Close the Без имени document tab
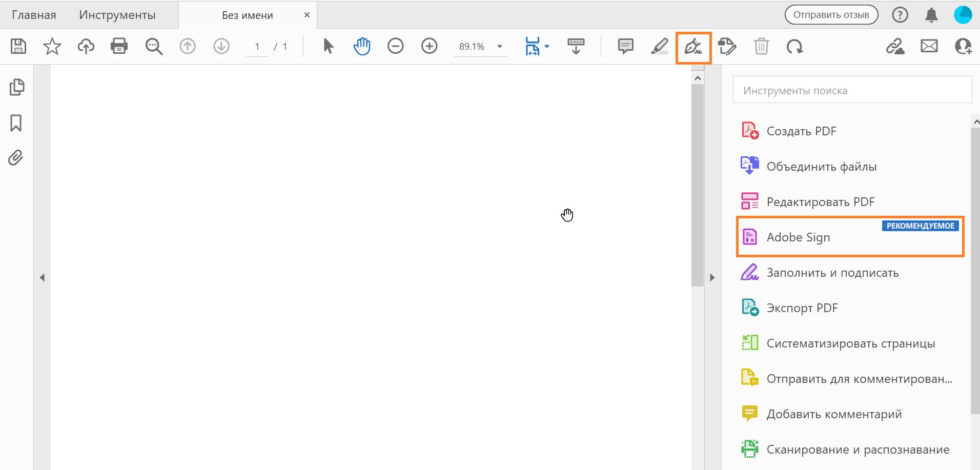The height and width of the screenshot is (470, 980). [x=307, y=15]
